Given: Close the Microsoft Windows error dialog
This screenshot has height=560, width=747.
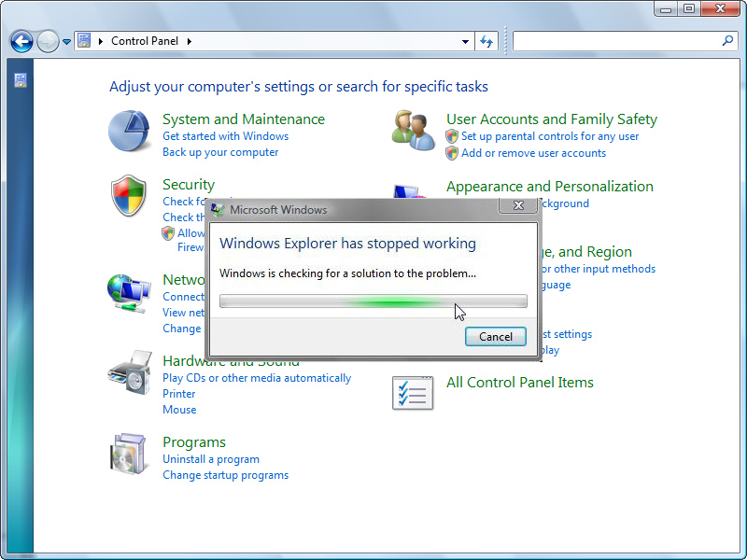Looking at the screenshot, I should 518,205.
